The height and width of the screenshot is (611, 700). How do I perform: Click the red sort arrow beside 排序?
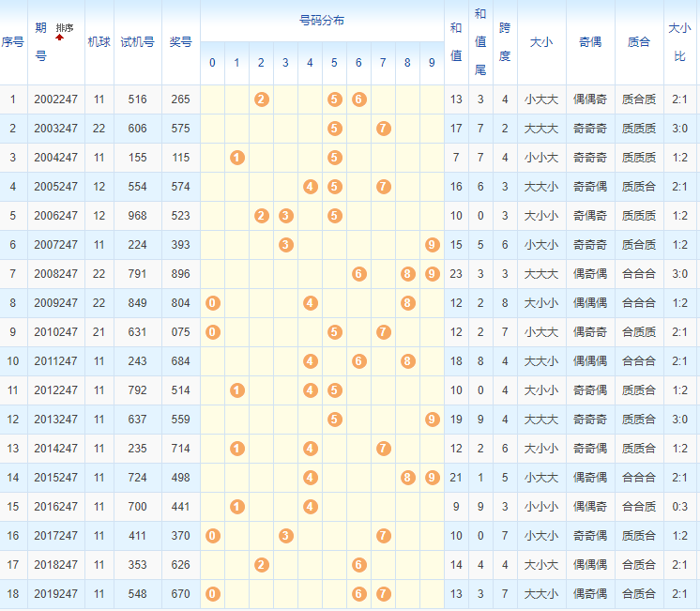point(59,38)
